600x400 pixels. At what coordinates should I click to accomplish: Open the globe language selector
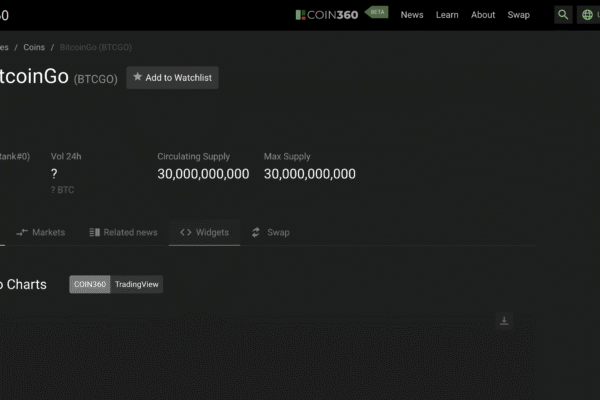pyautogui.click(x=588, y=15)
